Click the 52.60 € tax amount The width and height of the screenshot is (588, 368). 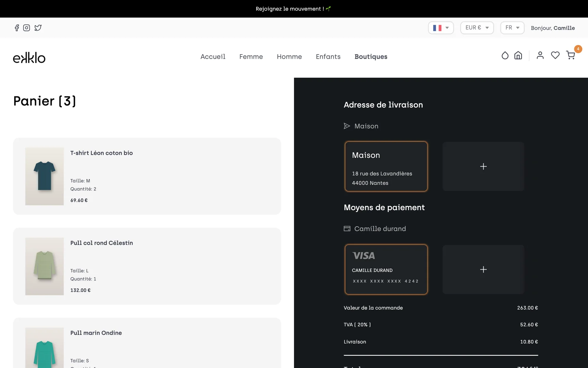pos(529,325)
